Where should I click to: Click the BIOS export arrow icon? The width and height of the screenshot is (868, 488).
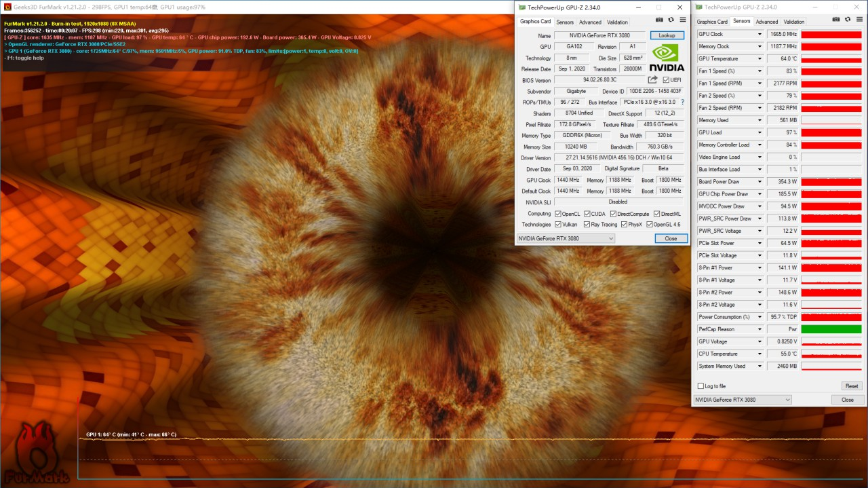coord(653,79)
